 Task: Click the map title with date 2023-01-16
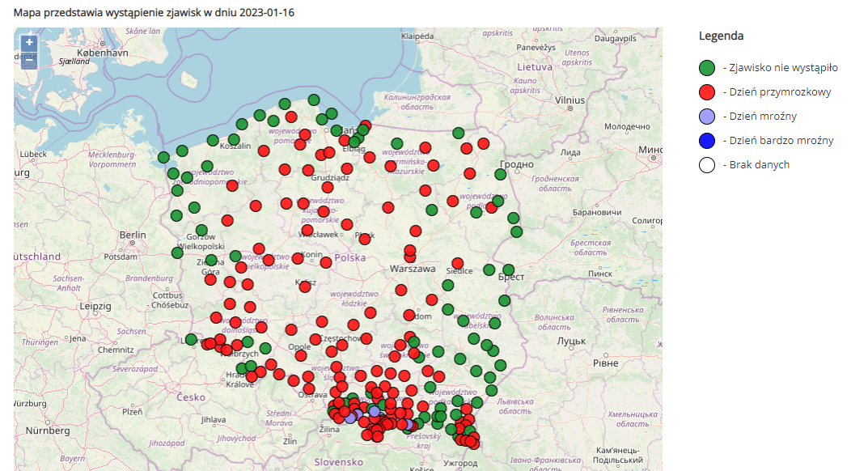click(x=154, y=12)
